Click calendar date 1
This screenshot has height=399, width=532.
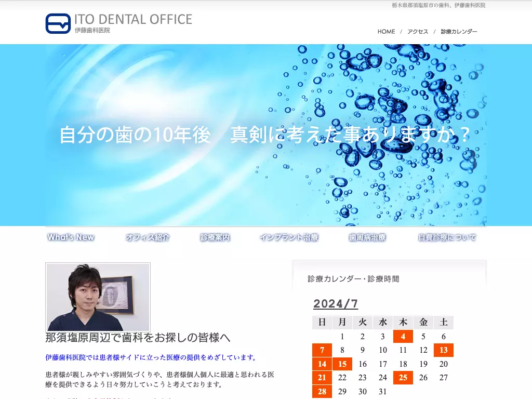(x=342, y=337)
